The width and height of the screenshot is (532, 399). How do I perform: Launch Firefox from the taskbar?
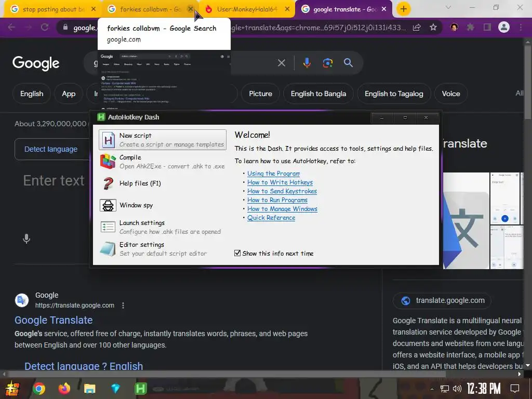tap(64, 389)
